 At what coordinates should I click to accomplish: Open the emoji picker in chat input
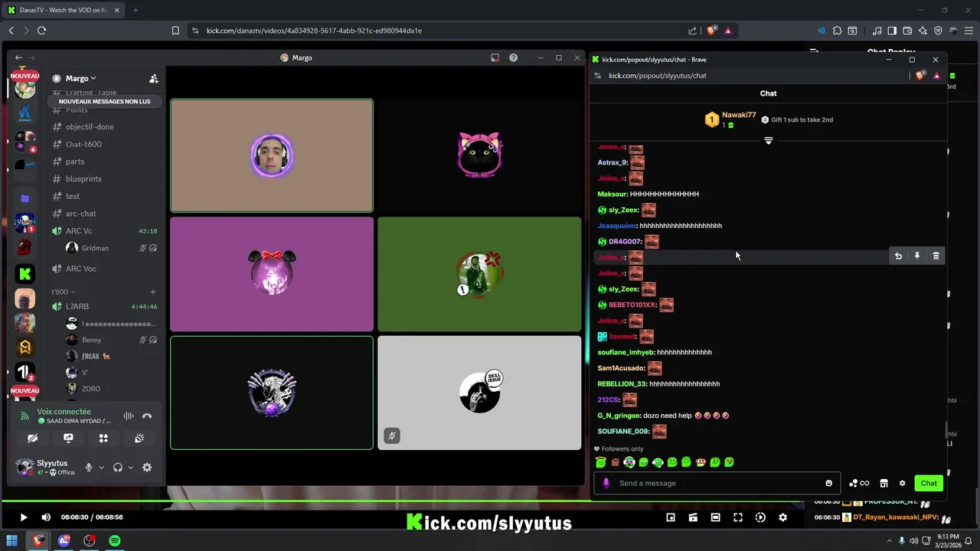828,483
